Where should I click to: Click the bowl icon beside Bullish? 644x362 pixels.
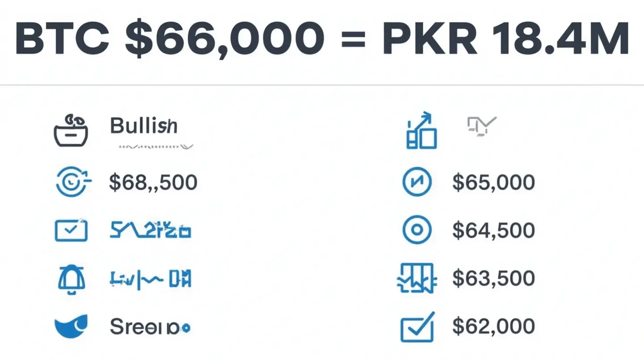(71, 130)
